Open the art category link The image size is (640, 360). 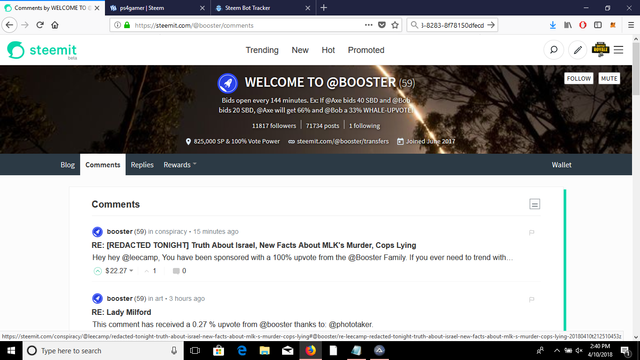pyautogui.click(x=159, y=298)
